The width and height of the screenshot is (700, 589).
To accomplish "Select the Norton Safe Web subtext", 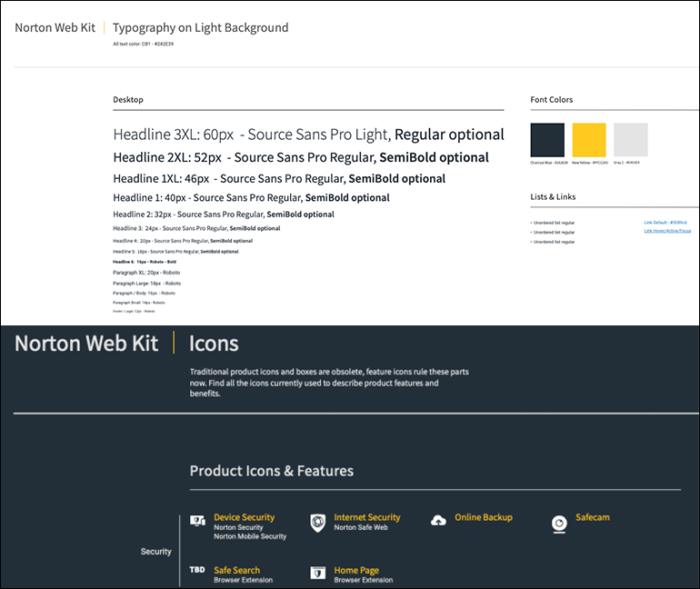I will coord(361,527).
